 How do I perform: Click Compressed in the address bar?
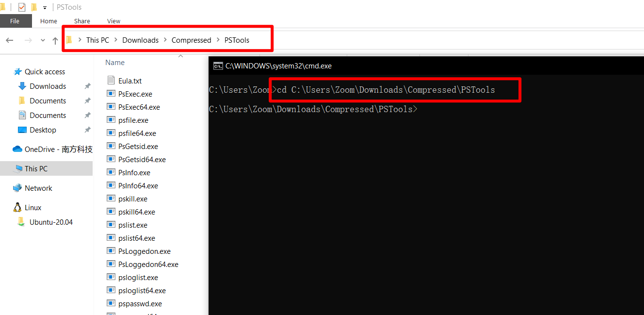[x=191, y=40]
